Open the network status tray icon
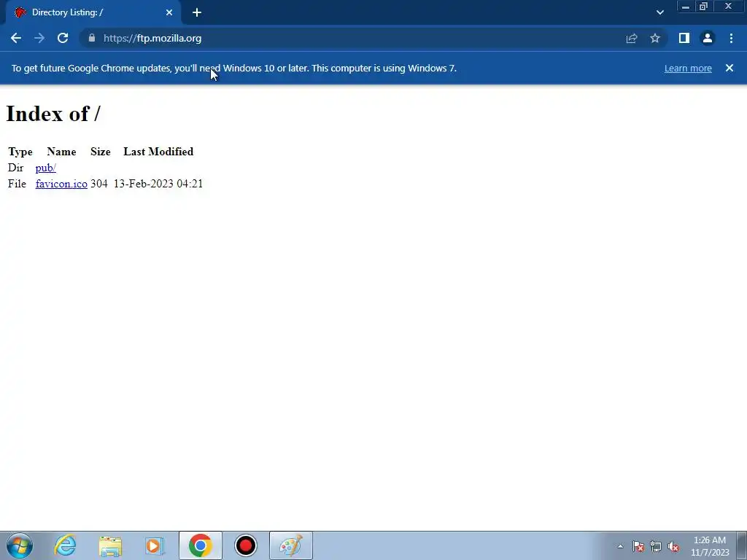Image resolution: width=747 pixels, height=560 pixels. pos(656,546)
